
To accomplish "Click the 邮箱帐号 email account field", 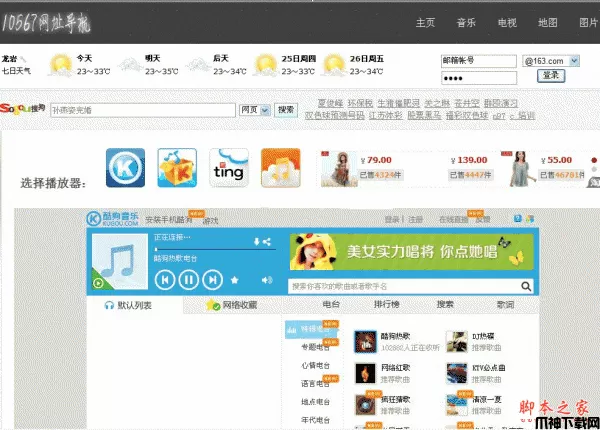I will (x=479, y=61).
